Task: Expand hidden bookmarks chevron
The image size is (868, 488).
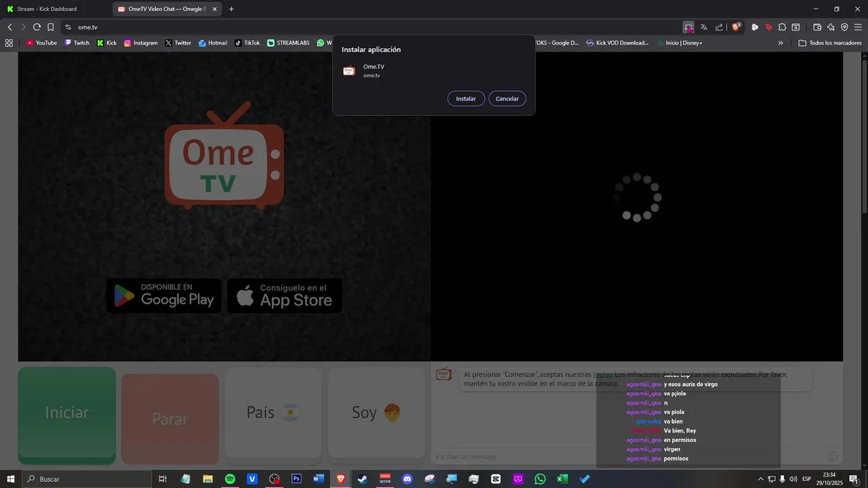Action: tap(781, 43)
